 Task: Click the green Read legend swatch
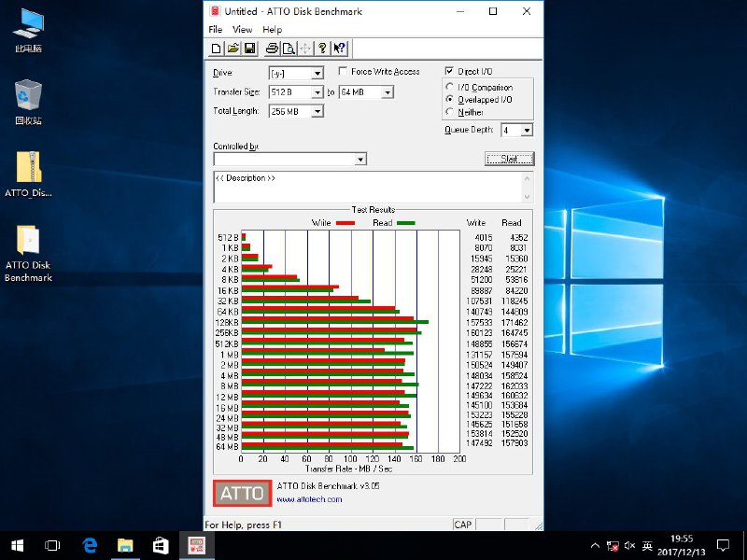[405, 223]
